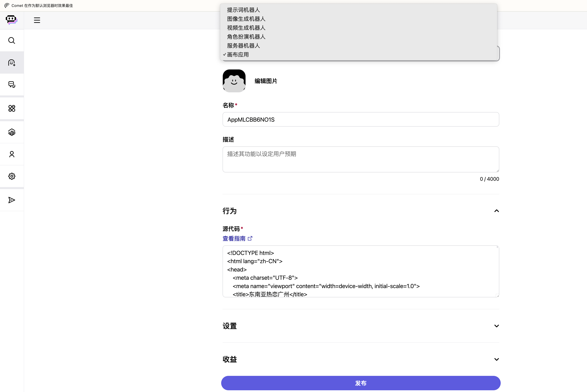Select the share paper-plane icon
Image resolution: width=587 pixels, height=392 pixels.
click(12, 200)
